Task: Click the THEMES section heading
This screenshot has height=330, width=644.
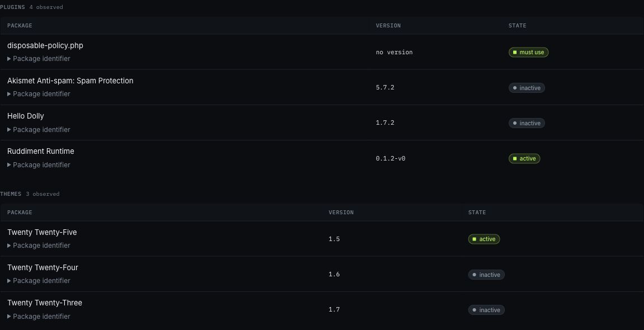Action: pos(11,194)
